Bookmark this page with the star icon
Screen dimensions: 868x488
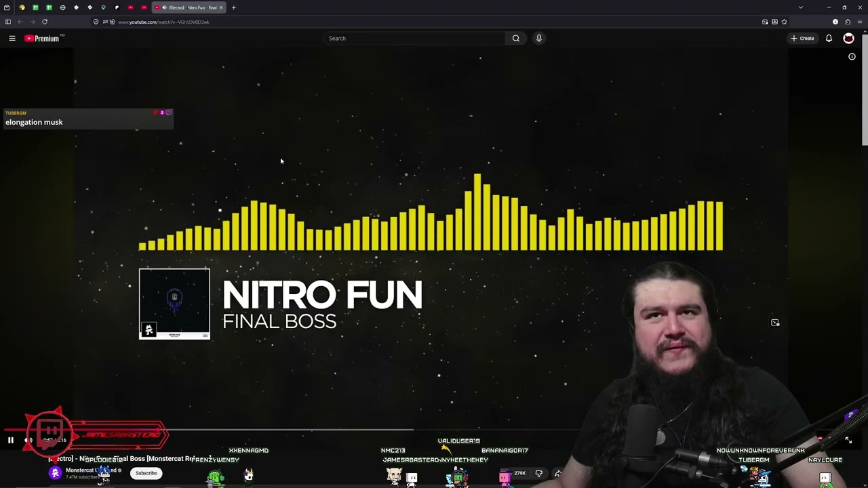[x=784, y=22]
